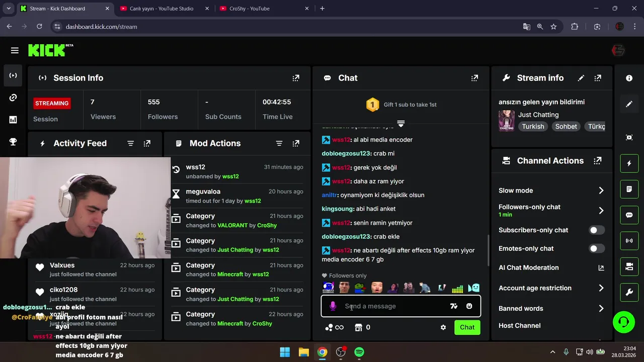Viewport: 644px width, 362px height.
Task: Open the 7TV emote menu
Action: (454, 306)
